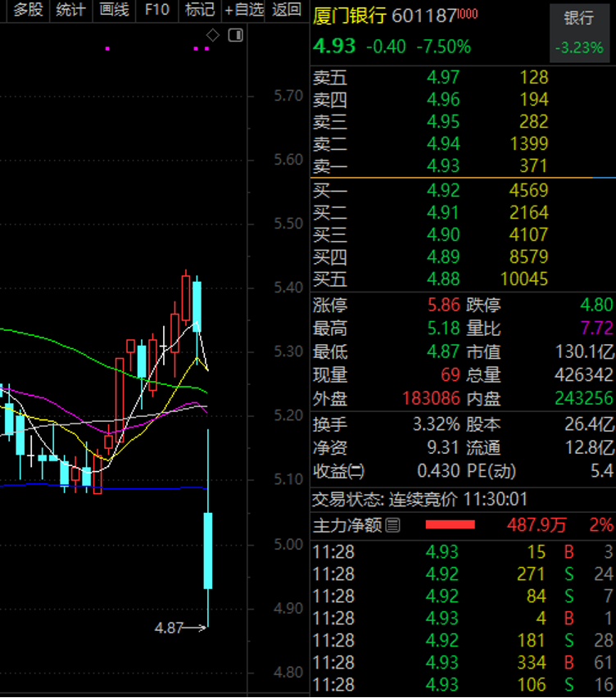Toggle the side panel layout icon
Viewport: 616px width, 698px height.
235,35
